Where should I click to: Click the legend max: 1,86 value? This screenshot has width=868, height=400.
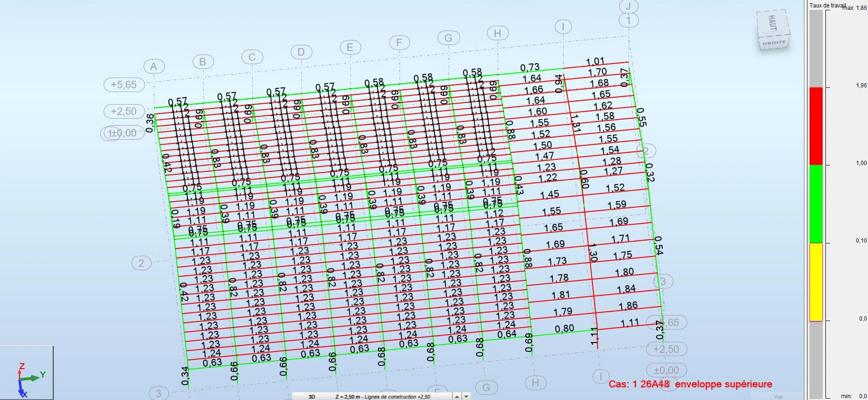click(x=855, y=8)
